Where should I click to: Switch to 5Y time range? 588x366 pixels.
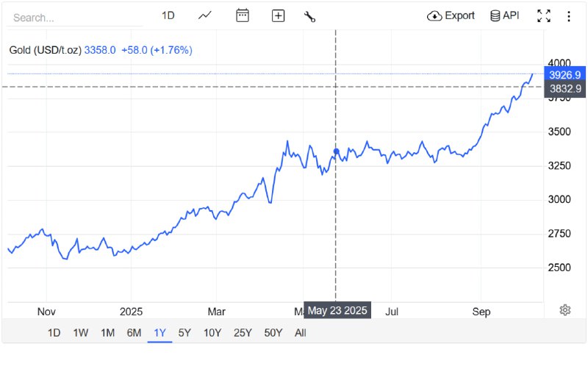[185, 332]
